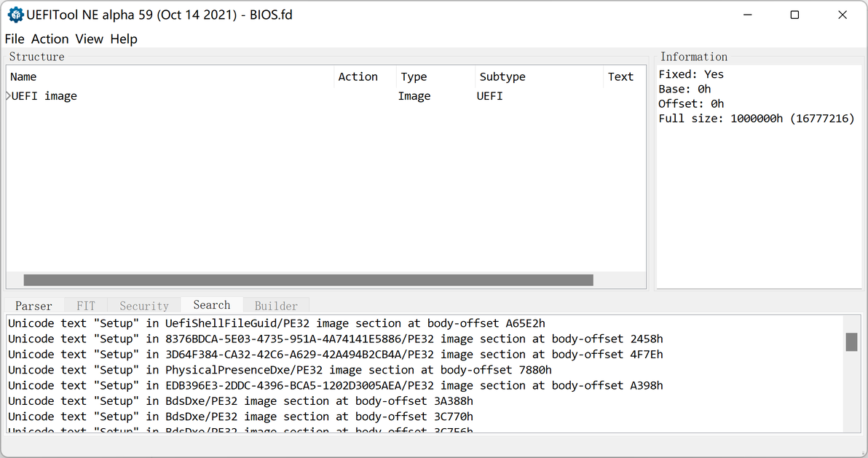The height and width of the screenshot is (458, 868).
Task: Open the File menu
Action: pos(15,39)
